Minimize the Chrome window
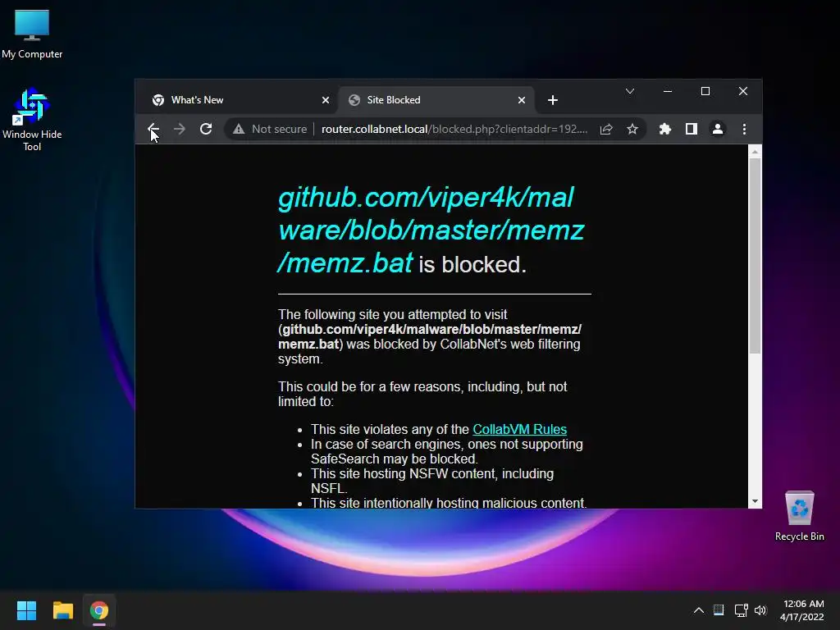 coord(668,92)
